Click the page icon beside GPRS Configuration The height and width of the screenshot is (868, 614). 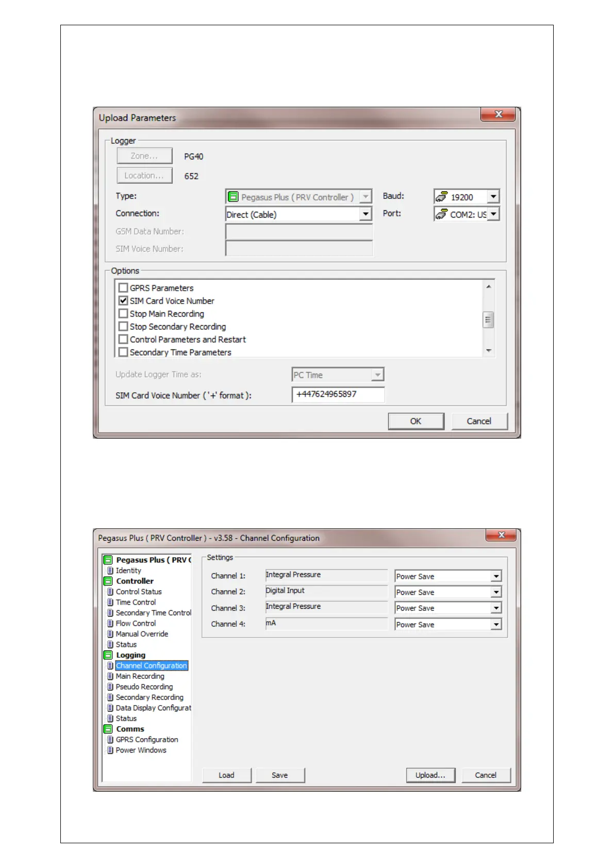click(x=110, y=740)
